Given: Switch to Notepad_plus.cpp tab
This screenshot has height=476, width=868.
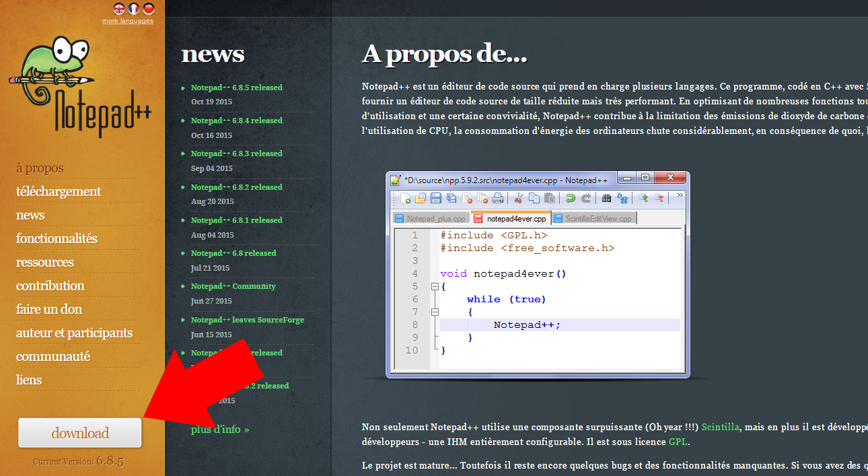Looking at the screenshot, I should pyautogui.click(x=431, y=219).
